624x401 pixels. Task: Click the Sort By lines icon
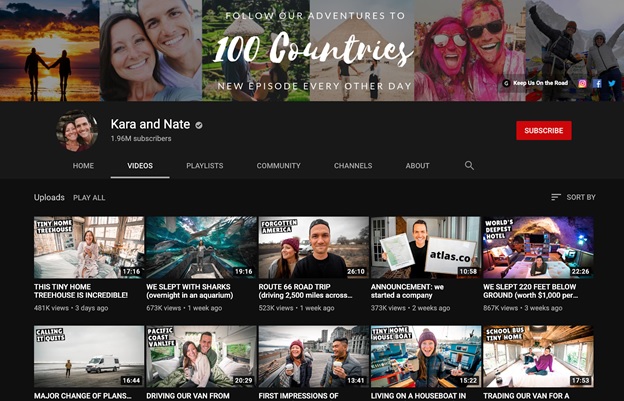[556, 197]
